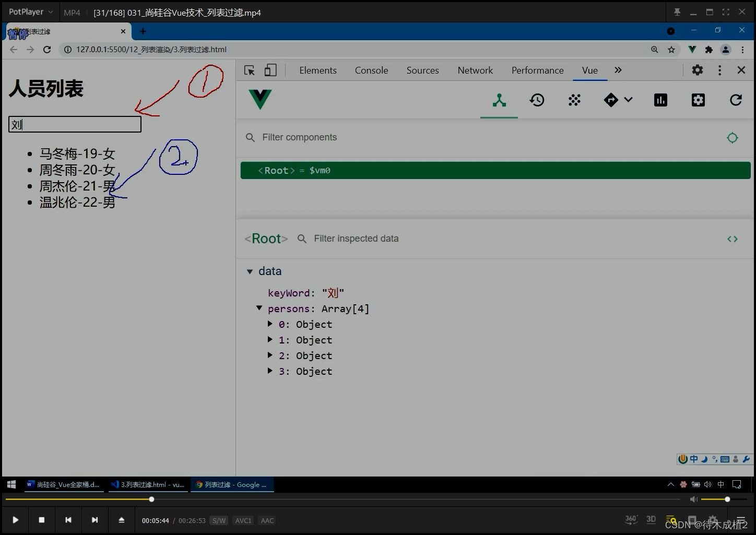This screenshot has height=535, width=756.
Task: Click the Vue.js extension icon in Chrome
Action: 692,50
